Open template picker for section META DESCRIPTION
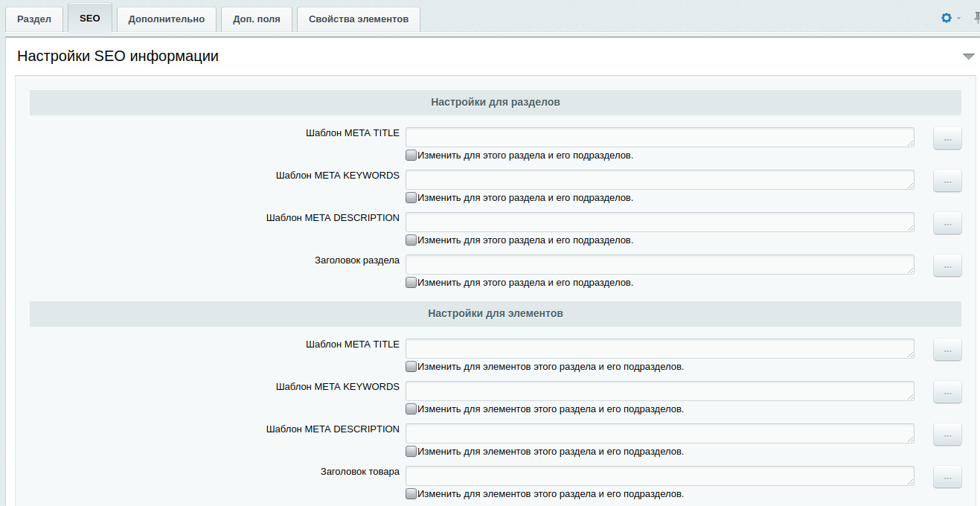 pyautogui.click(x=947, y=223)
